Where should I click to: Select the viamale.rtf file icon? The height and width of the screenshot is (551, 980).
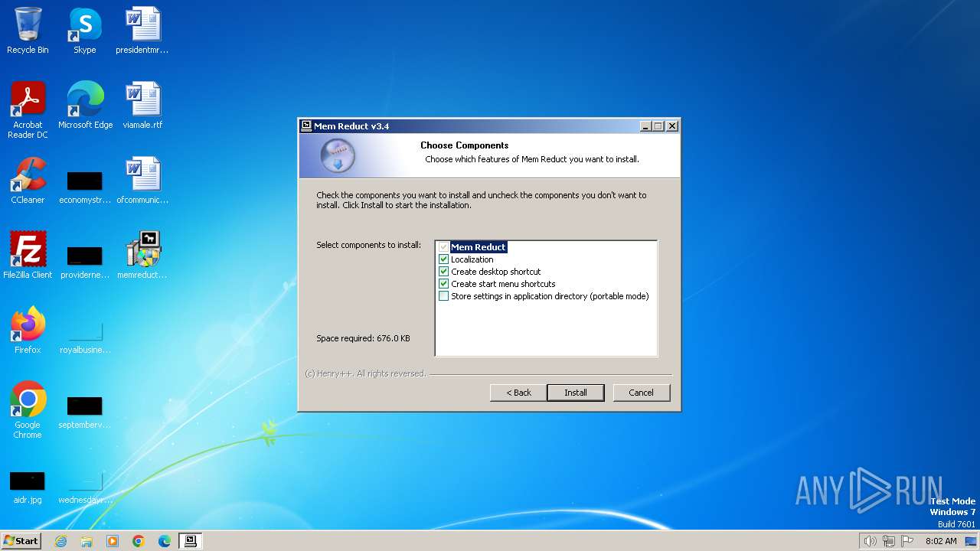[x=142, y=106]
